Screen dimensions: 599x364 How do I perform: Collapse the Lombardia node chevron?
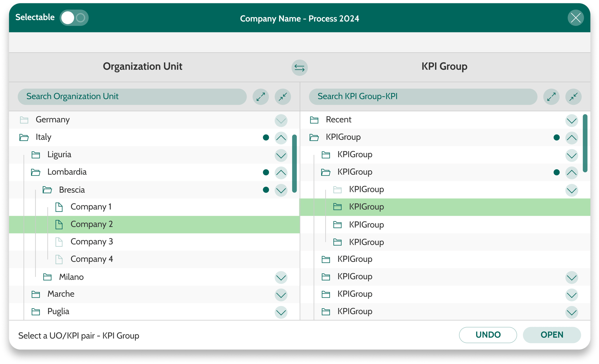(281, 173)
